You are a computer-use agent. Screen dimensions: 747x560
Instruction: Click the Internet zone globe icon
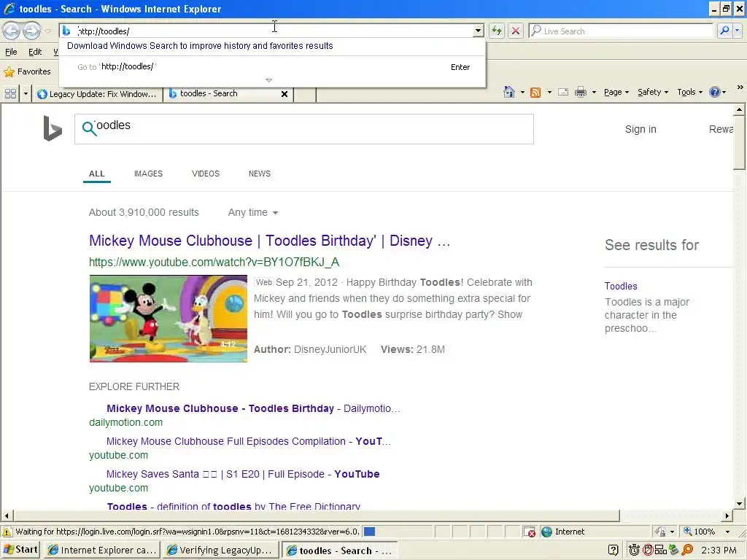tap(547, 532)
